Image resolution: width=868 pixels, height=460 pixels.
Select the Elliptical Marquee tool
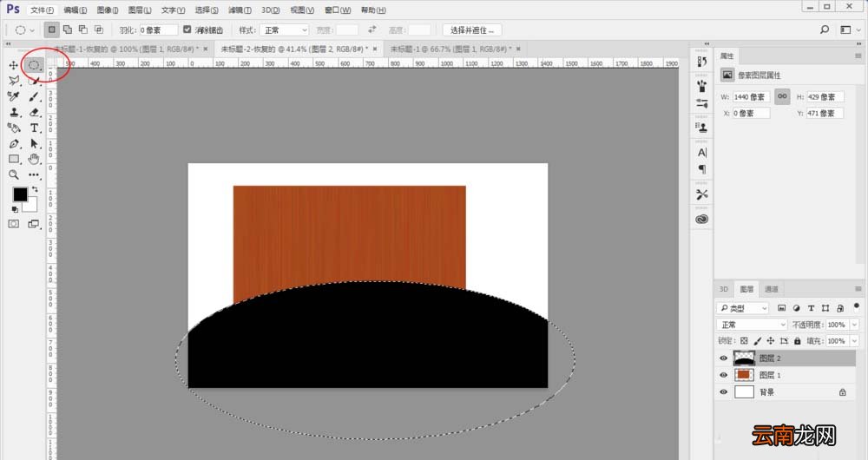pyautogui.click(x=34, y=65)
